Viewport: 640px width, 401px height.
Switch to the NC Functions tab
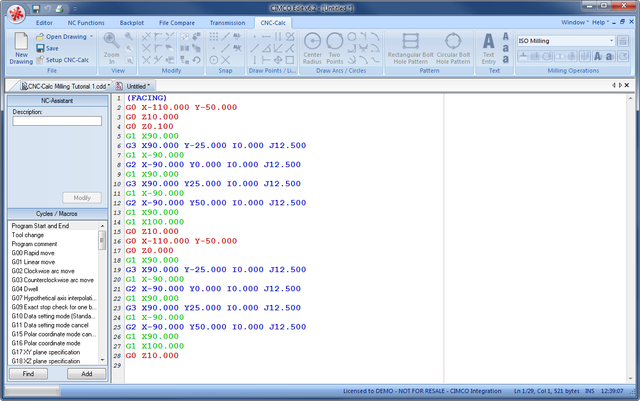click(x=86, y=23)
